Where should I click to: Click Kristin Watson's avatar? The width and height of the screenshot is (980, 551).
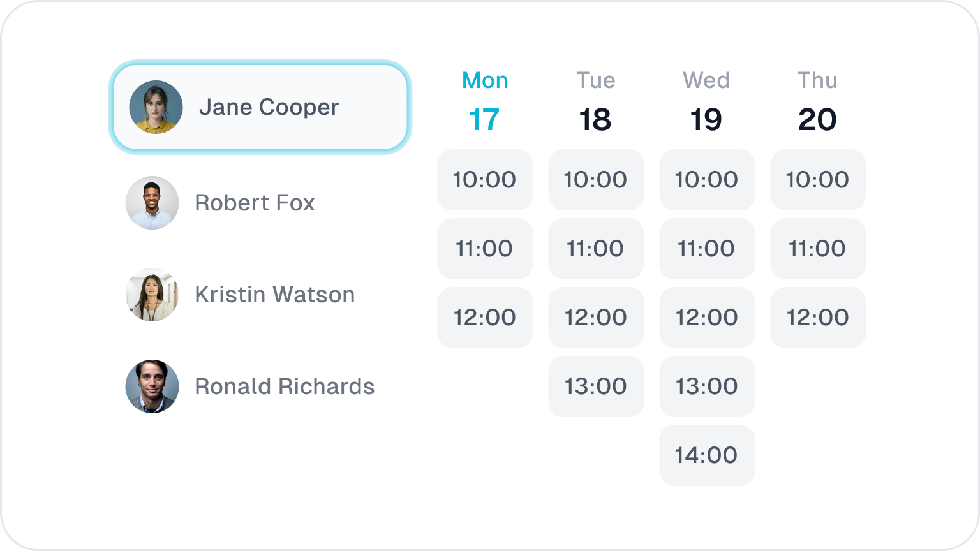pos(152,295)
